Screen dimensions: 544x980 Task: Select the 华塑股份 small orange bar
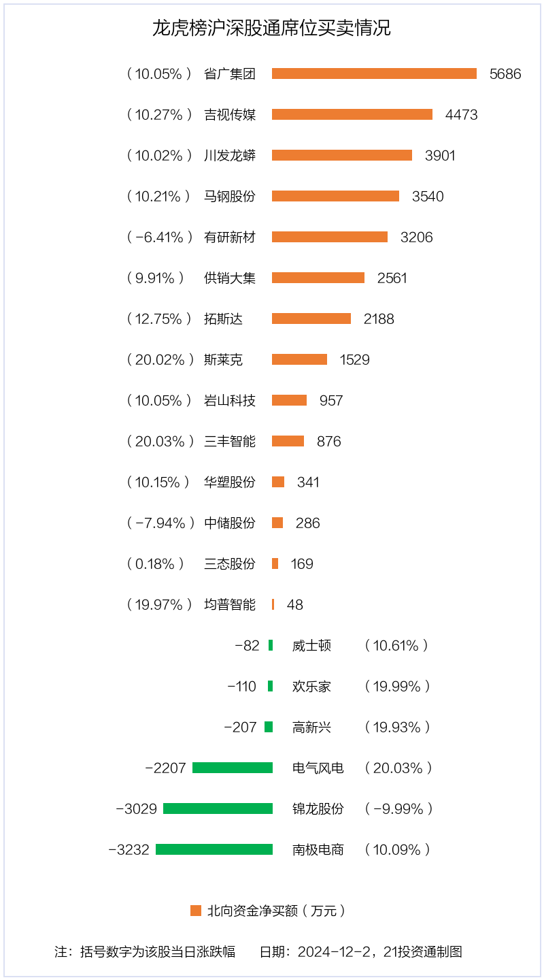point(278,482)
